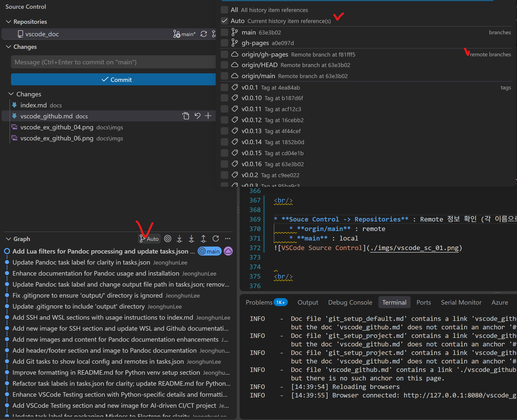Open the ./imgs/vscode_sc_01.png link in editor
The height and width of the screenshot is (420, 517).
[414, 248]
